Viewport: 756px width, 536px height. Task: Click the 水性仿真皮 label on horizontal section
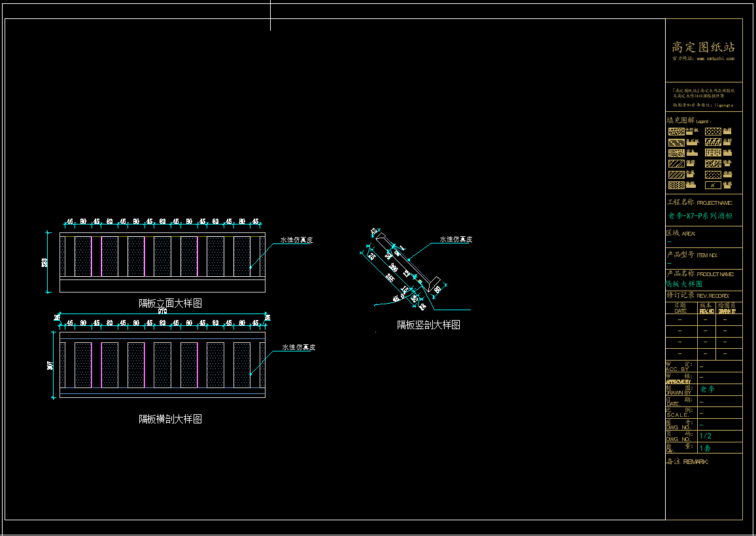pyautogui.click(x=299, y=348)
